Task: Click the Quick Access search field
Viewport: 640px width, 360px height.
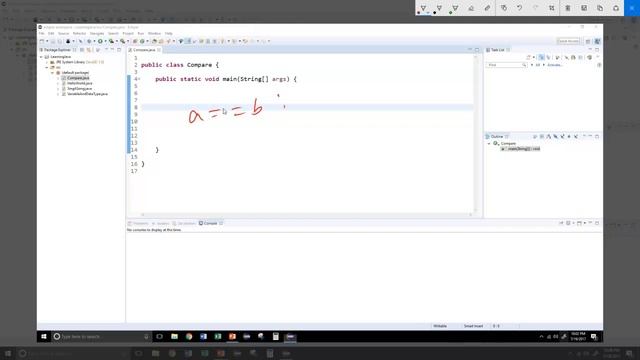Action: pos(568,41)
